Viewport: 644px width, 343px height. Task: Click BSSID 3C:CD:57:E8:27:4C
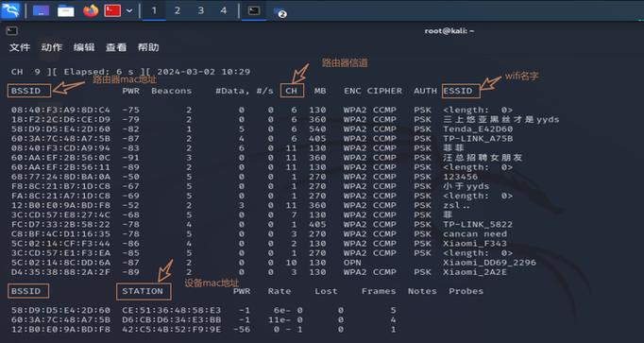pos(60,214)
